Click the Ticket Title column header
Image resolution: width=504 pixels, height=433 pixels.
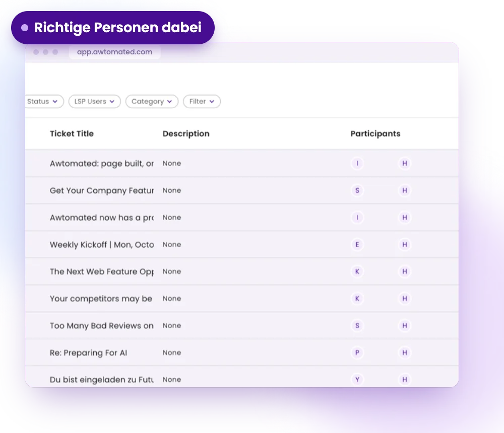tap(72, 133)
